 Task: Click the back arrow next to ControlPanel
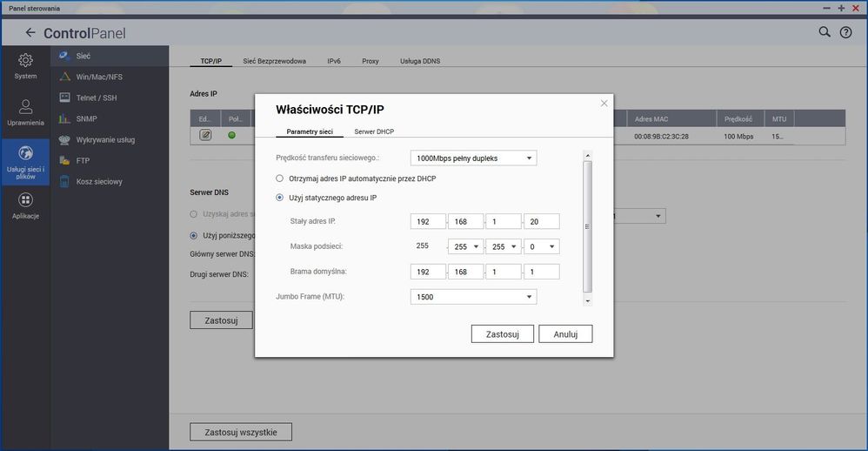30,33
